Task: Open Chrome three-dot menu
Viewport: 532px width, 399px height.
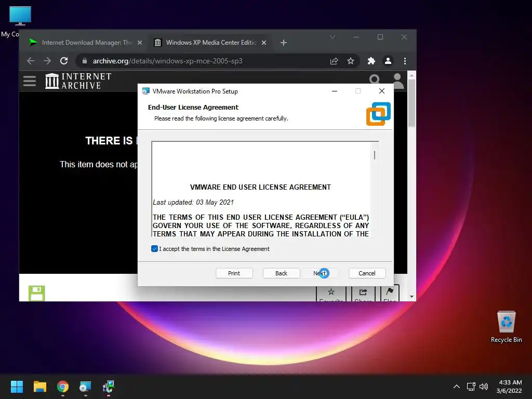Action: pyautogui.click(x=405, y=61)
